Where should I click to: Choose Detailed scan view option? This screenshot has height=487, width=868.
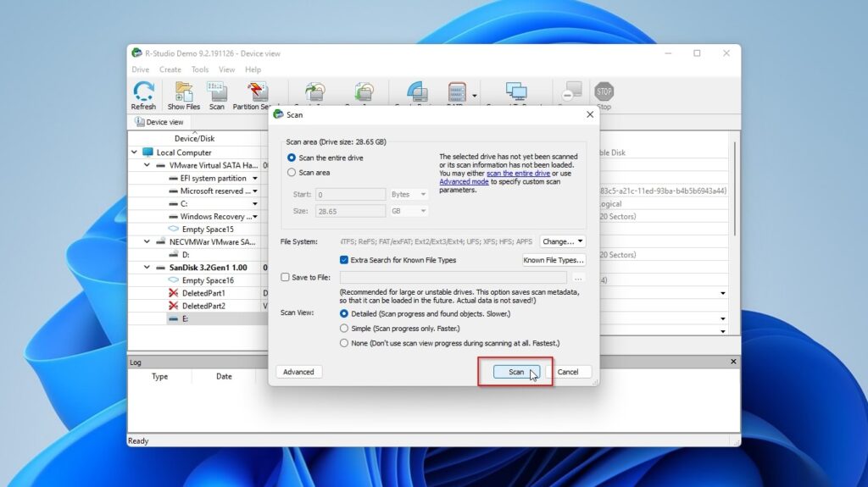click(x=344, y=313)
